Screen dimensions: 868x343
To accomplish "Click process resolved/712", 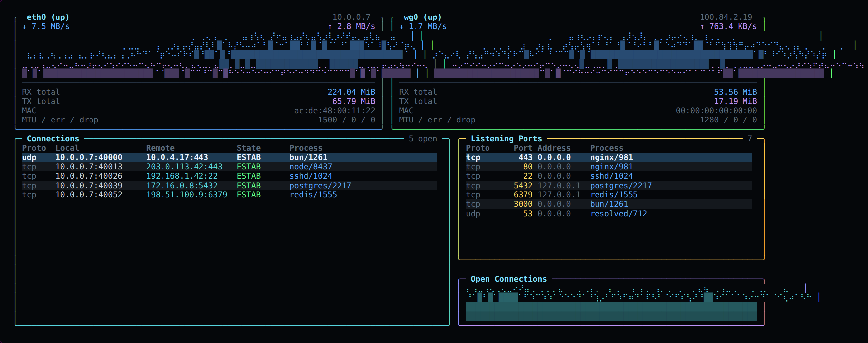I will coord(618,213).
